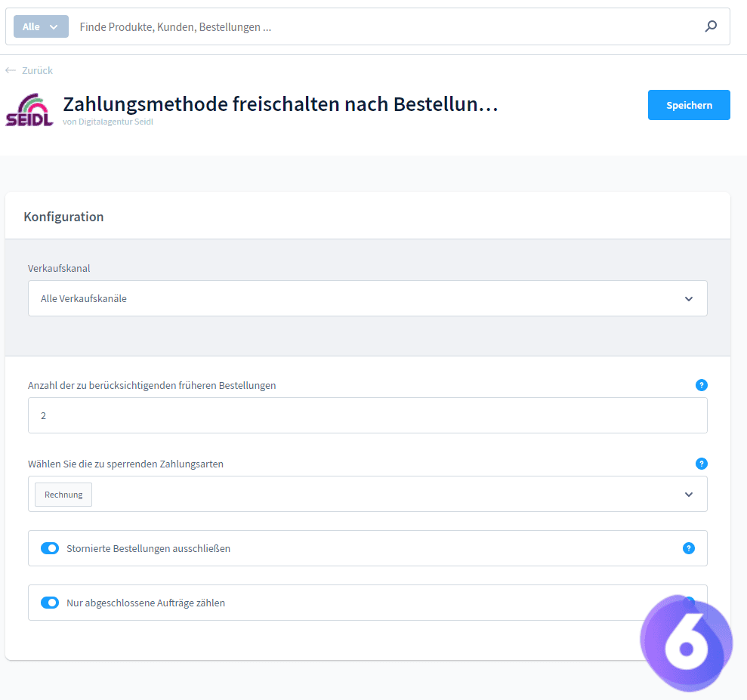This screenshot has height=700, width=747.
Task: Click the back arrow icon next to Zurück
Action: click(8, 69)
